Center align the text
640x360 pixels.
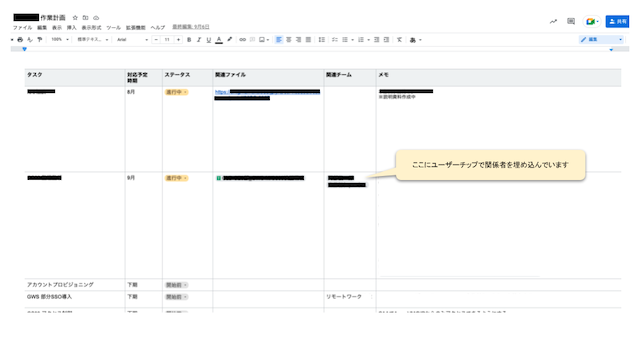point(289,40)
